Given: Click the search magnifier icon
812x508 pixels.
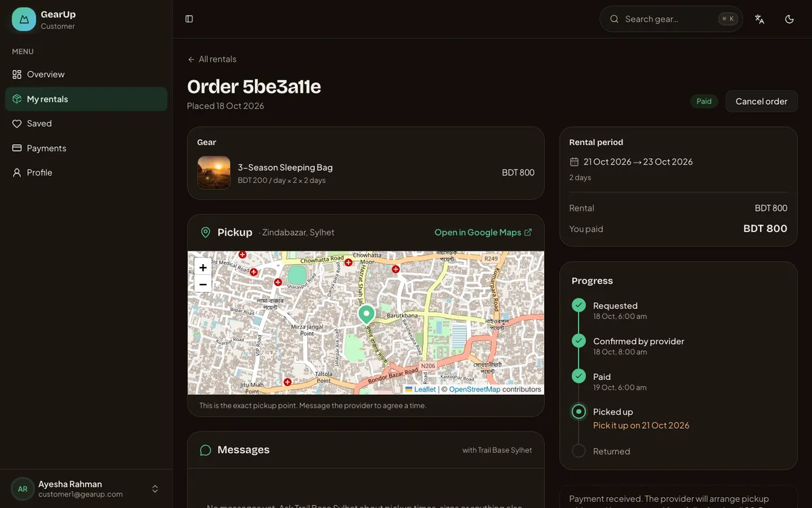Looking at the screenshot, I should pos(614,19).
